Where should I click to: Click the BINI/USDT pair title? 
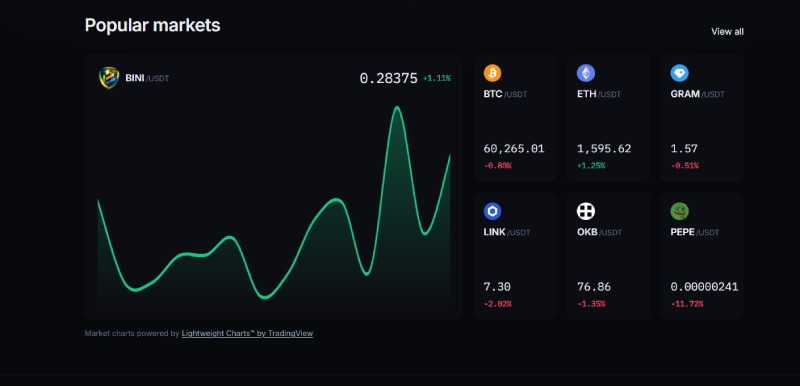tap(147, 79)
